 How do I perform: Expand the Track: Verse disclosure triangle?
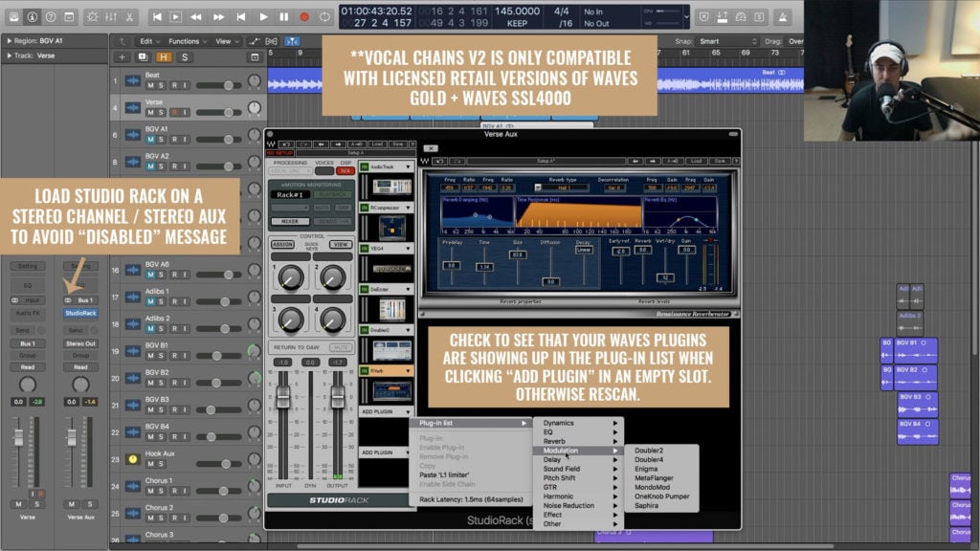click(10, 55)
